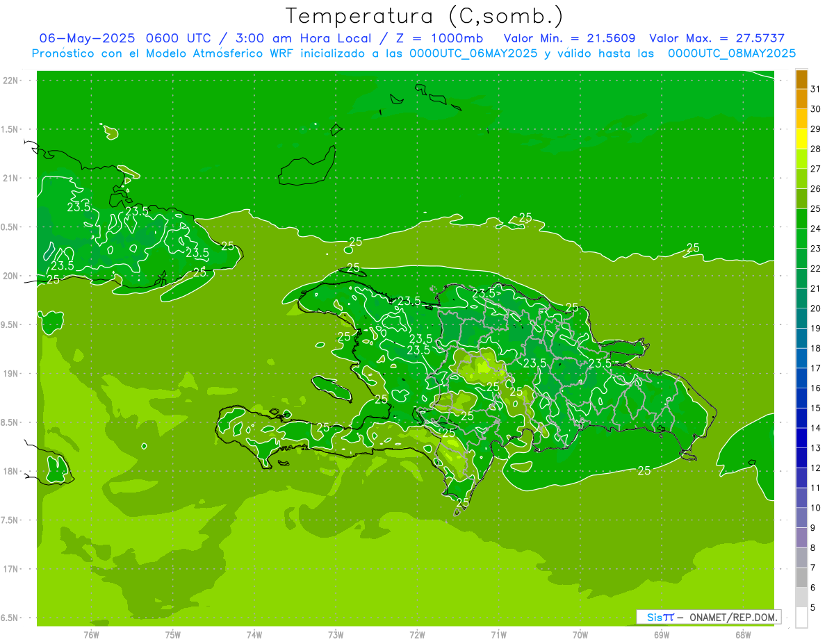Click the "Temperatura (C,somb.)" map title
The width and height of the screenshot is (834, 644).
coord(425,16)
